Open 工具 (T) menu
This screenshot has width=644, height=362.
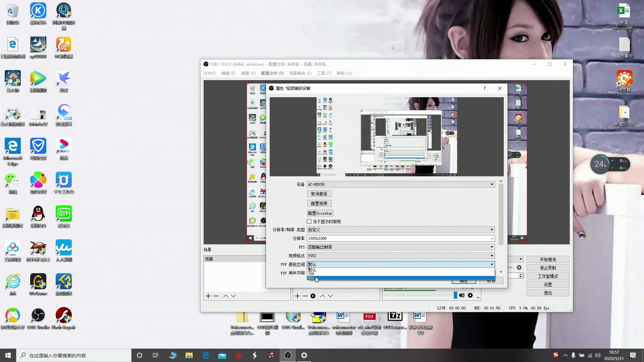click(324, 73)
